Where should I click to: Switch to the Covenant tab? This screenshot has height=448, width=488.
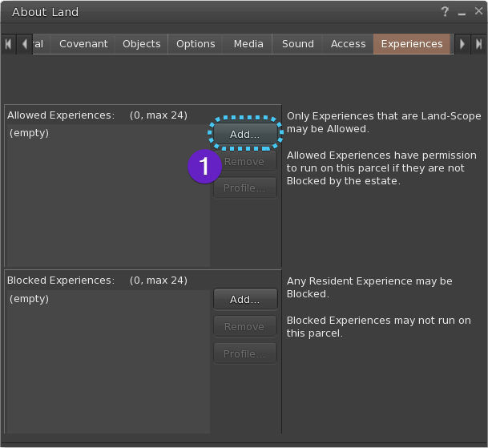83,44
